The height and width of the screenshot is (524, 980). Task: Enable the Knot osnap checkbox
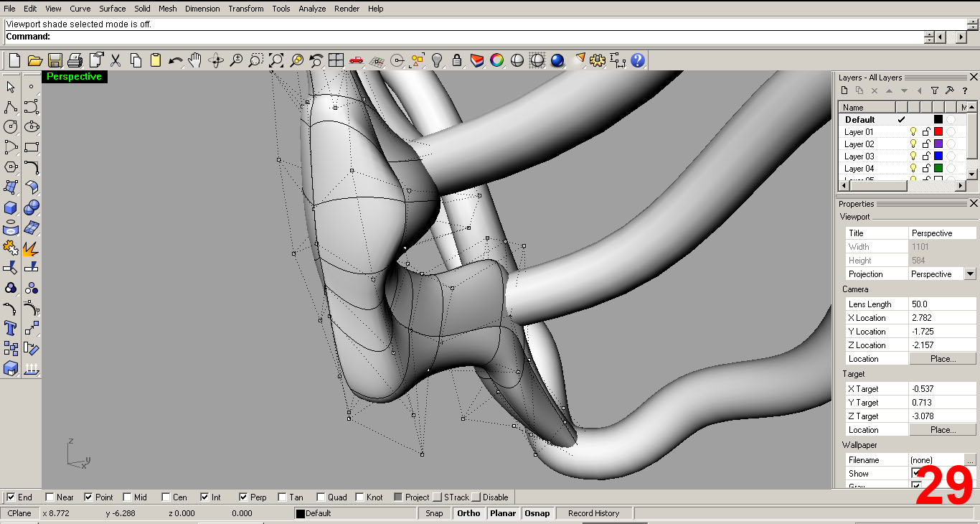(x=359, y=497)
